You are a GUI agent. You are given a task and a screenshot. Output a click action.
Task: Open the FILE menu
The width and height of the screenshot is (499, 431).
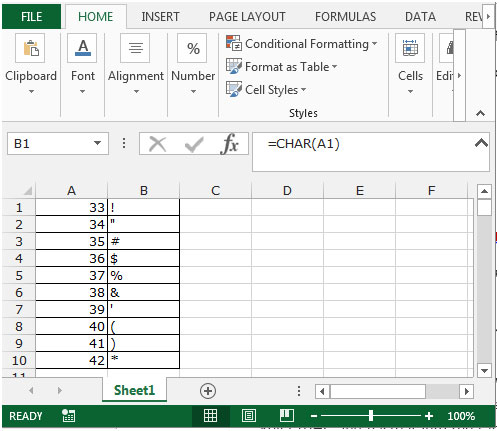tap(32, 17)
